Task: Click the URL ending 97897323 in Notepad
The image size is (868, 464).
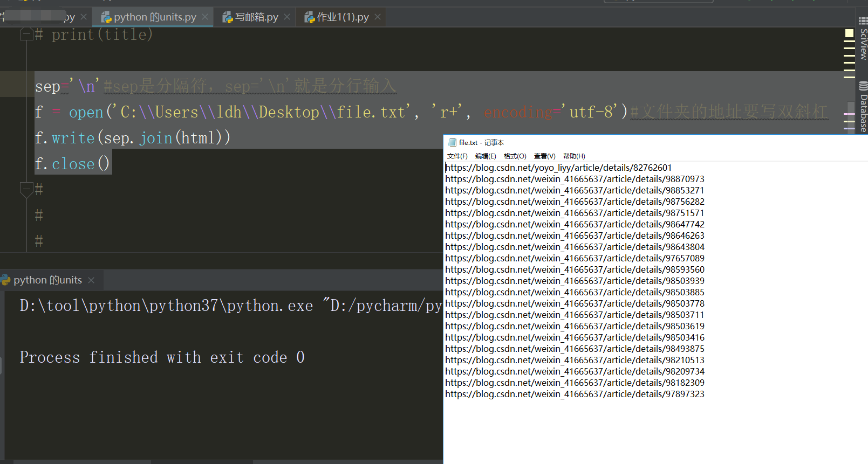Action: point(575,394)
